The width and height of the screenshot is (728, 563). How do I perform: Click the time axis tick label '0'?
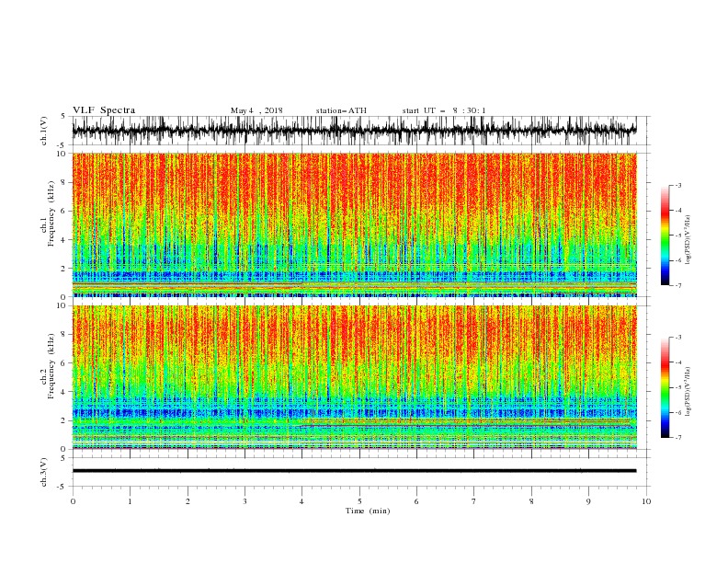73,501
